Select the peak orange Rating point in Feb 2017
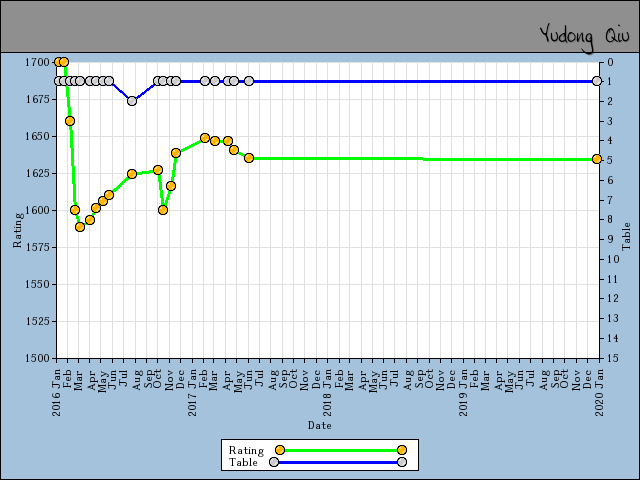Image resolution: width=640 pixels, height=480 pixels. point(205,138)
